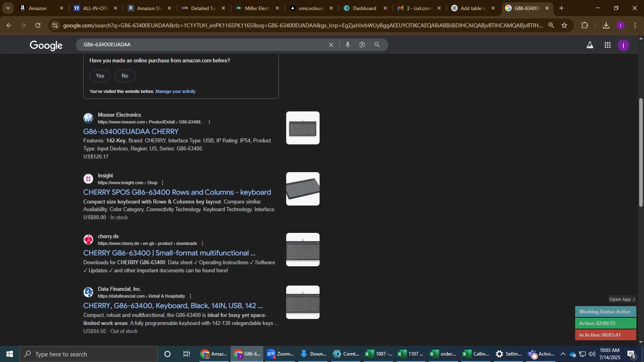Screen dimensions: 644x362
Task: Open CHERRY, G86-63400, Keyboard, Black link
Action: tap(173, 306)
